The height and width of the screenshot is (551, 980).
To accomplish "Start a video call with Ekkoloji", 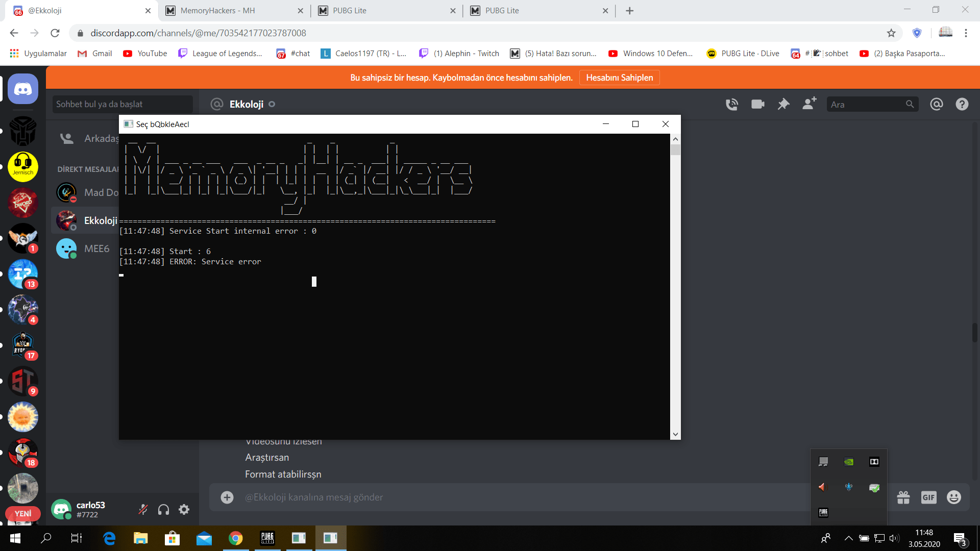I will pyautogui.click(x=758, y=105).
